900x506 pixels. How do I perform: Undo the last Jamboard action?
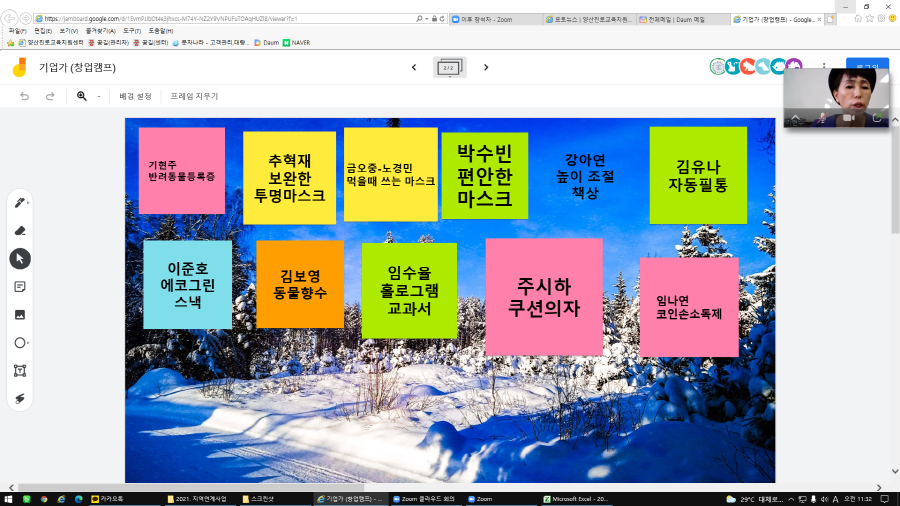click(24, 96)
